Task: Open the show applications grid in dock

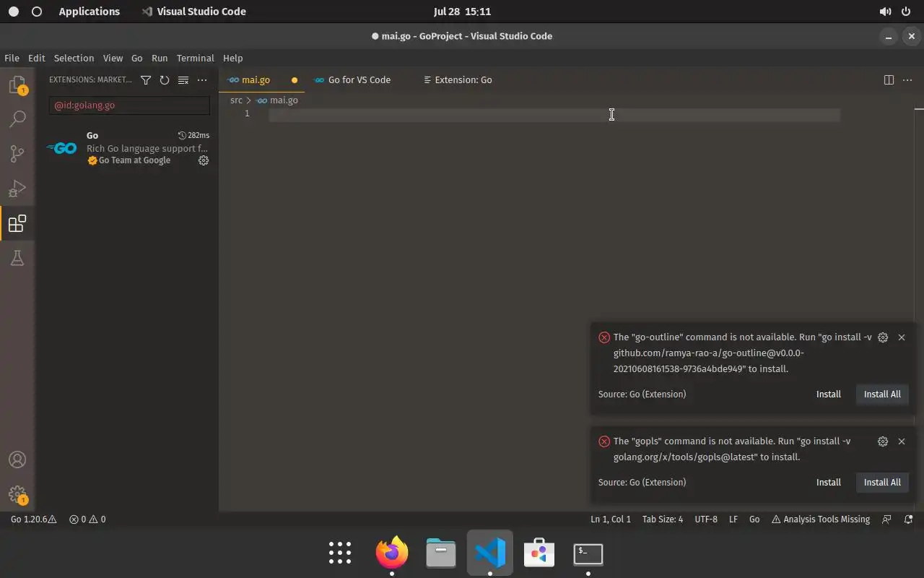Action: tap(340, 553)
